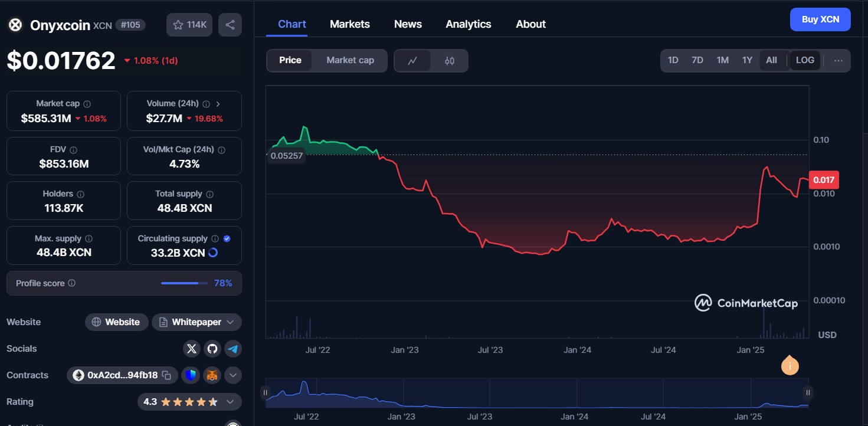Open the Website link
The width and height of the screenshot is (868, 426).
click(117, 322)
